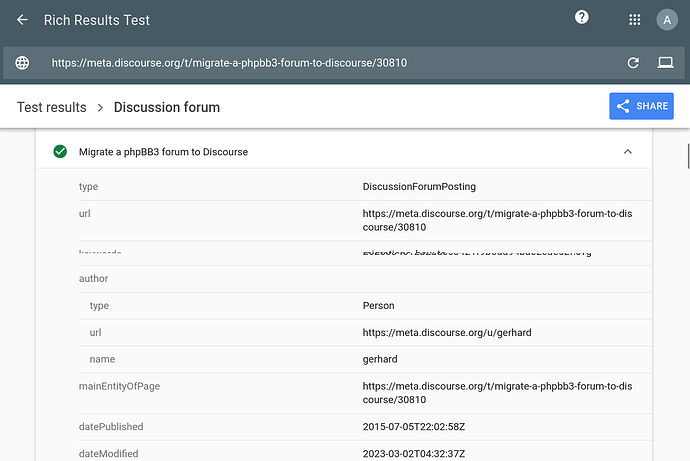Open the Google apps grid icon

(634, 20)
